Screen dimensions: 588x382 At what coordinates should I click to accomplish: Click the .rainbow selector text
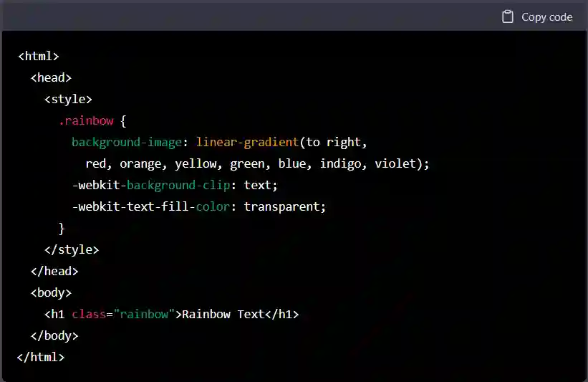[86, 121]
